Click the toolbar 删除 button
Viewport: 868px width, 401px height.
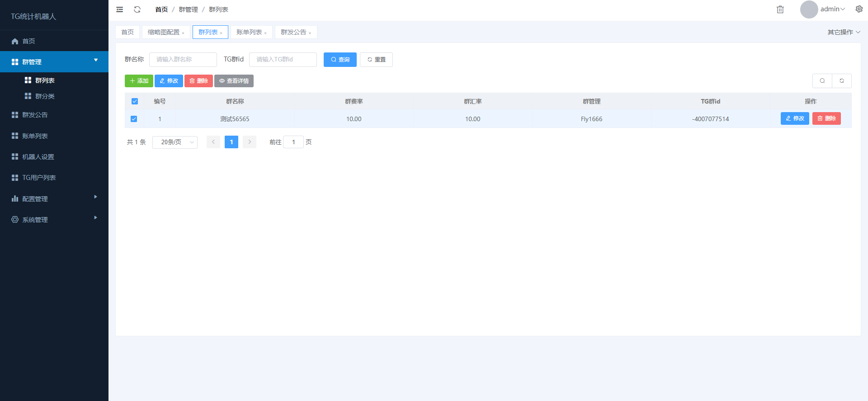[198, 81]
